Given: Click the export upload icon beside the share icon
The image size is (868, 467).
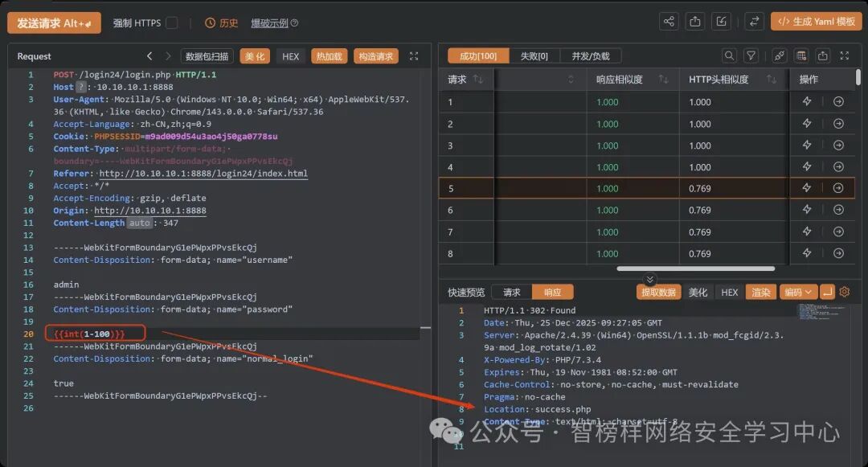Looking at the screenshot, I should 695,22.
